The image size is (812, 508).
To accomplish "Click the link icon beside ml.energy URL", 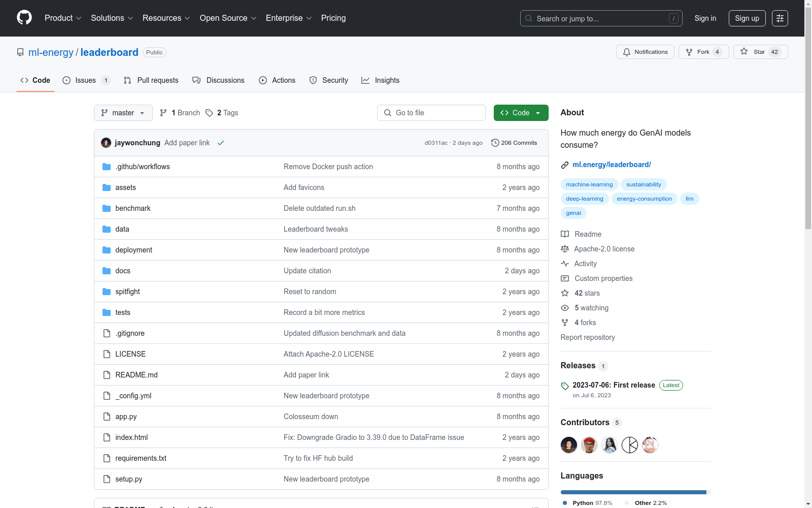I will [x=565, y=165].
